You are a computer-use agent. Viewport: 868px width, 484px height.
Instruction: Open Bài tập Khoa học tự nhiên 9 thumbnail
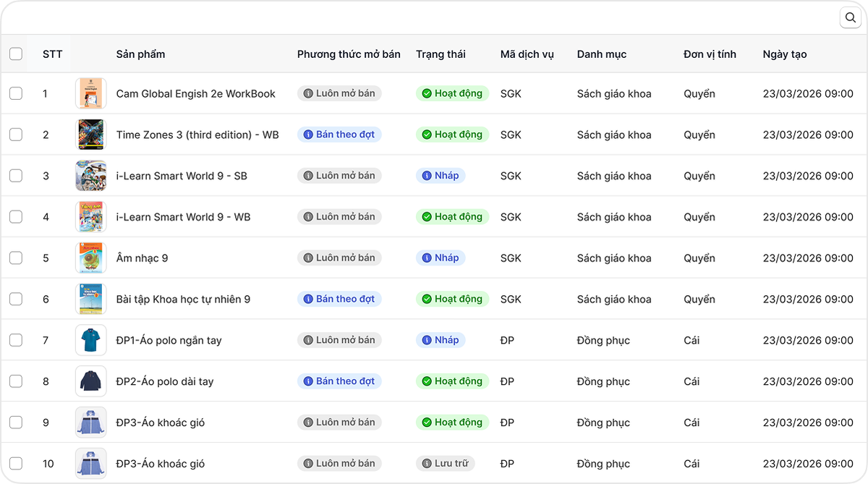91,300
